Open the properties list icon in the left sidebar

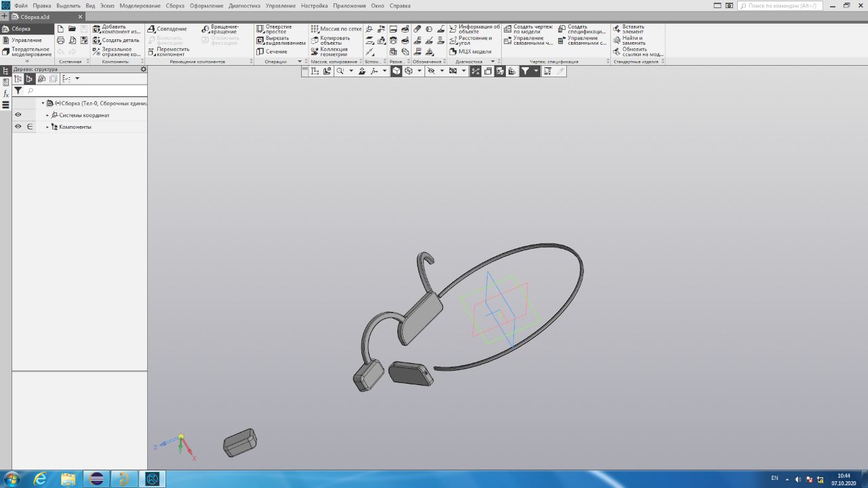(x=5, y=82)
